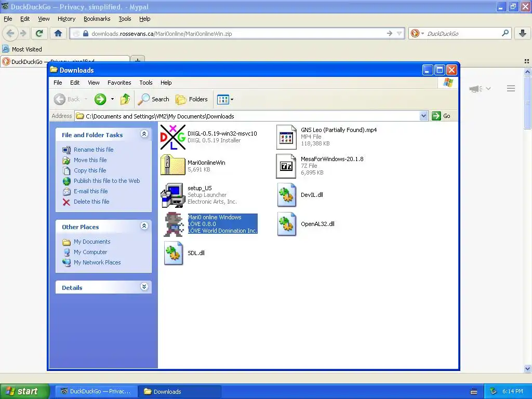Expand the Explorer address bar dropdown
Image resolution: width=532 pixels, height=399 pixels.
[x=423, y=116]
